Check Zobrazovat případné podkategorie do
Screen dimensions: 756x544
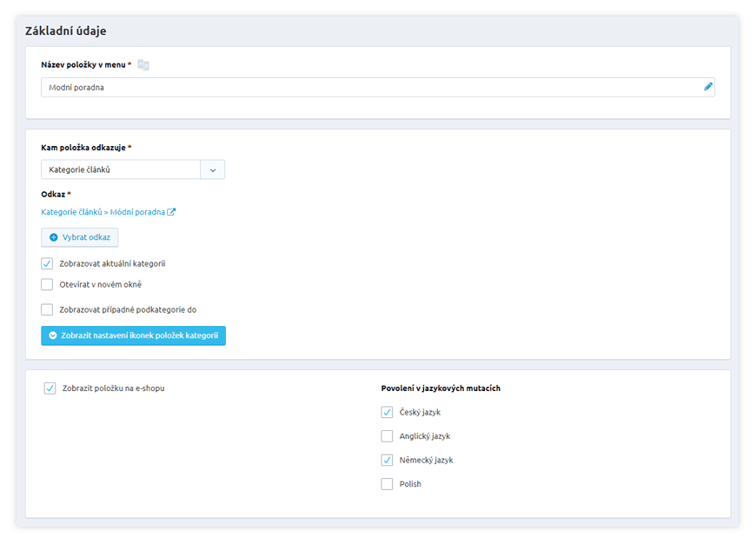47,309
